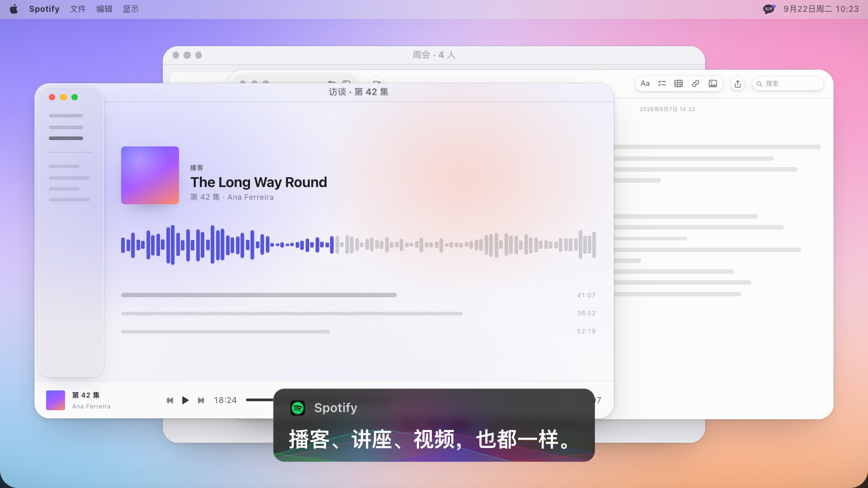
Task: Skip to next track
Action: click(201, 400)
